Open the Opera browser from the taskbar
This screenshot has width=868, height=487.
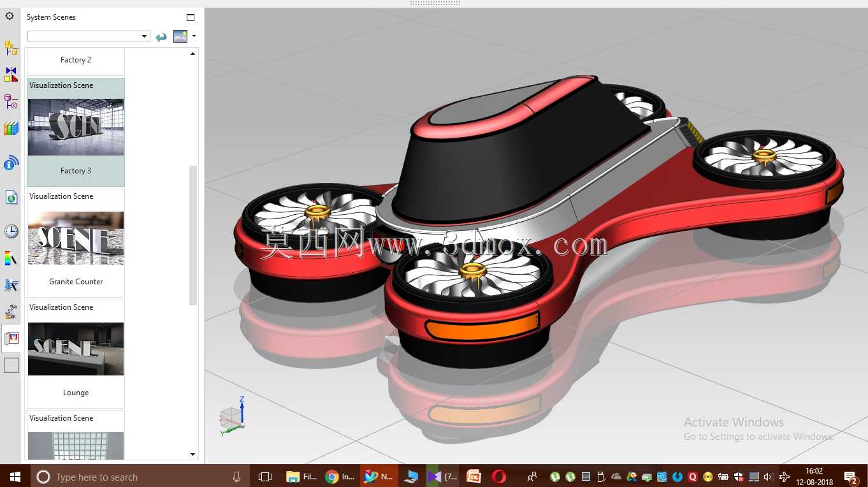(x=499, y=477)
